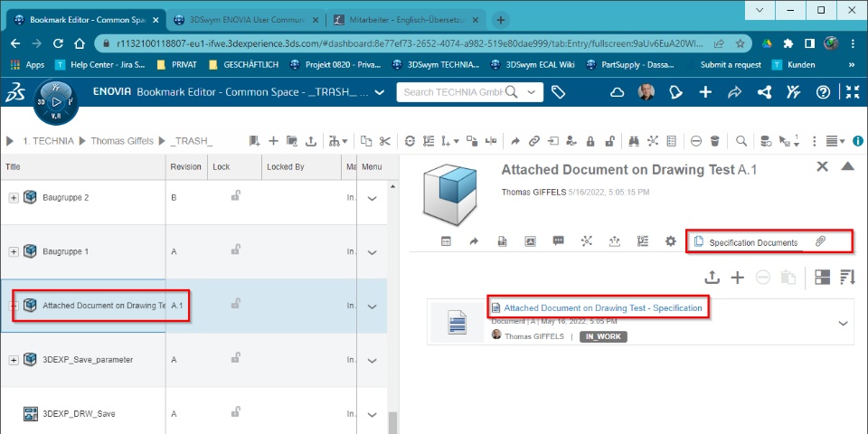The image size is (868, 434).
Task: Expand the Baugruppe 1 tree node
Action: (x=14, y=252)
